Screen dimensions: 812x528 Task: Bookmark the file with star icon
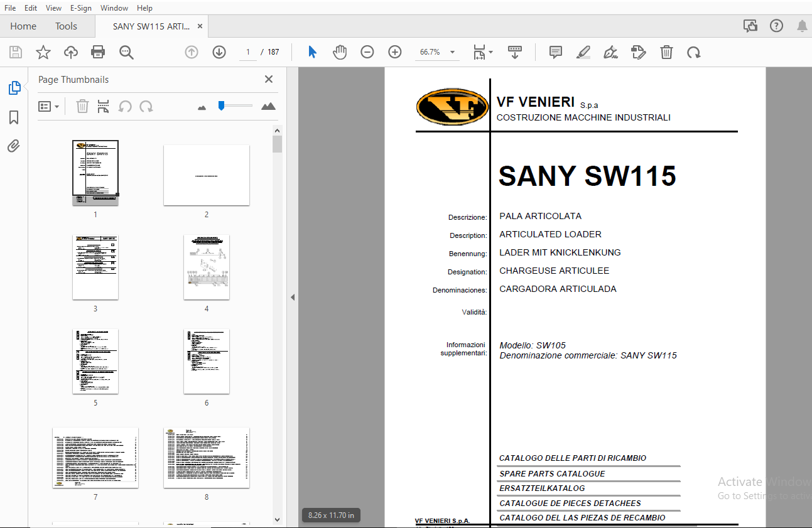tap(43, 52)
